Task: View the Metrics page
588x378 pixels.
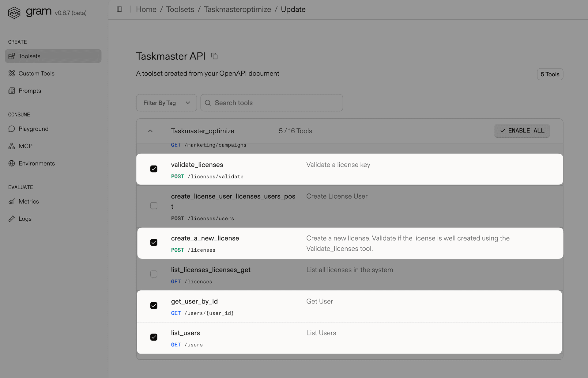Action: [x=28, y=201]
